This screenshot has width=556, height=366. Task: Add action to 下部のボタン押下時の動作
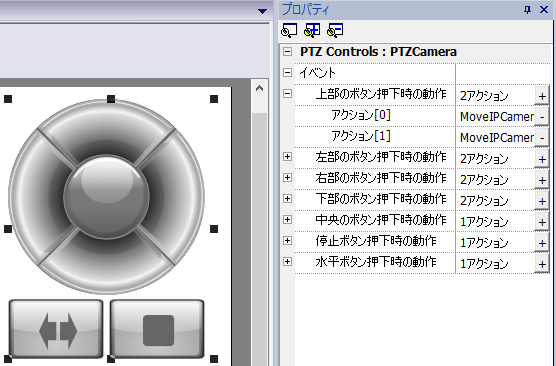[x=542, y=201]
